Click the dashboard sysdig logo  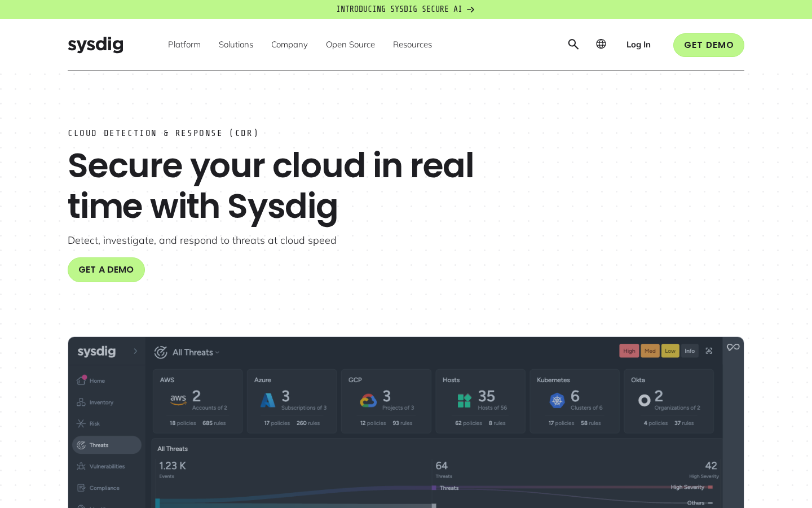coord(96,351)
